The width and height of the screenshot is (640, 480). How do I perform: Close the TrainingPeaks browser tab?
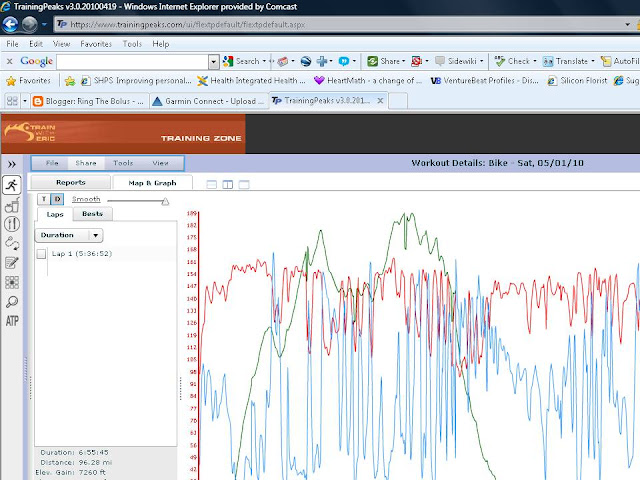tap(380, 100)
